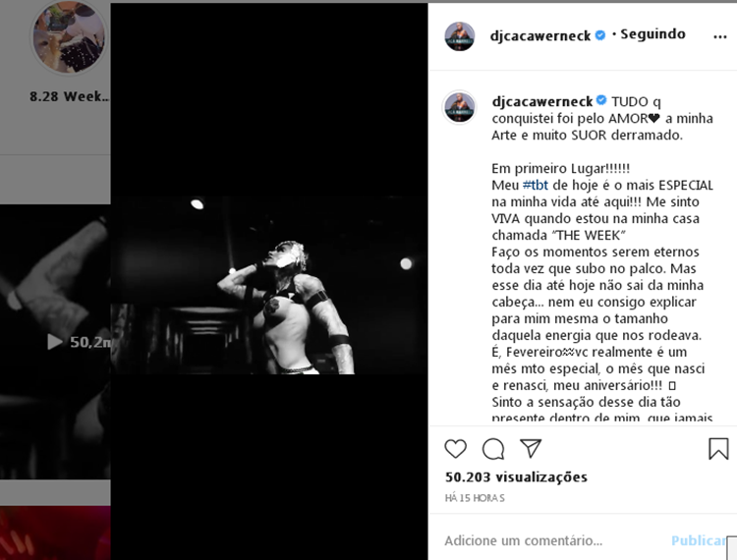This screenshot has width=737, height=560.
Task: Click Publicar to post comment
Action: point(699,540)
